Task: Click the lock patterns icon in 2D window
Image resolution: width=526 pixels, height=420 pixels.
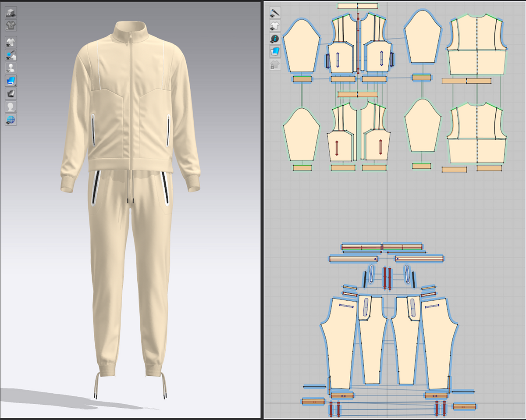Action: click(275, 65)
